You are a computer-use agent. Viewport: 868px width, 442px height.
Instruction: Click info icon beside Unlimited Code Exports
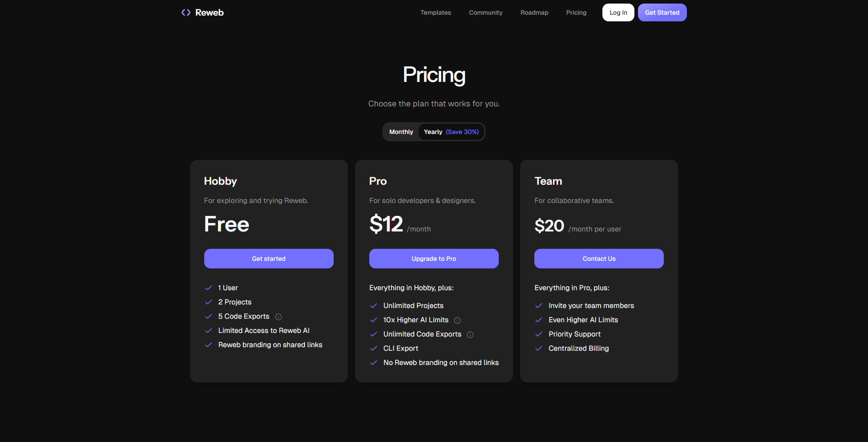(470, 335)
